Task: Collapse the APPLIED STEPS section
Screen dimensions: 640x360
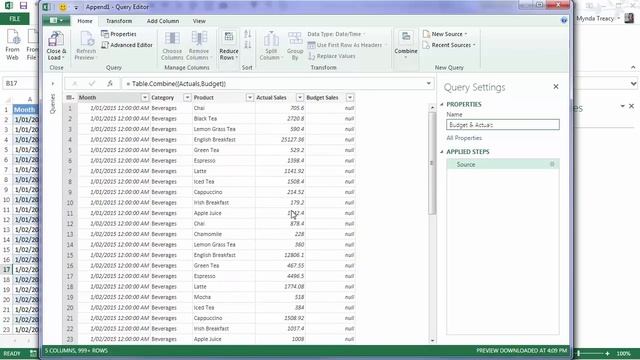Action: [x=442, y=152]
